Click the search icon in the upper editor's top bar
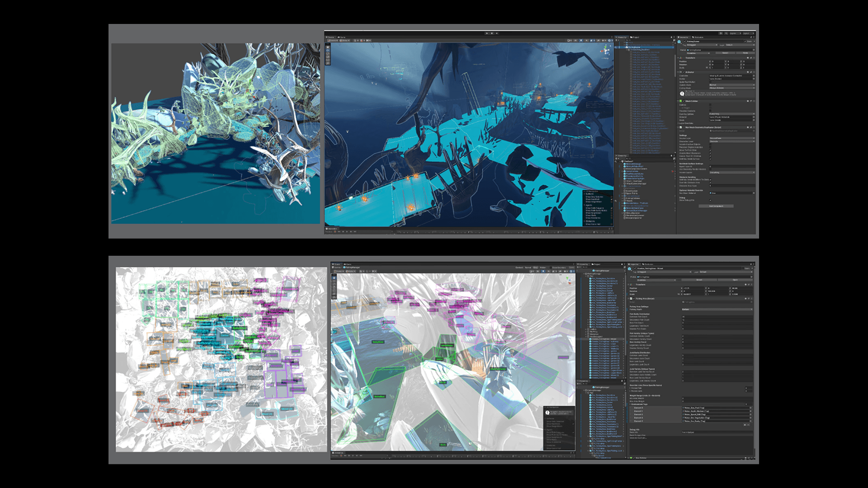Viewport: 868px width, 488px height. 726,33
